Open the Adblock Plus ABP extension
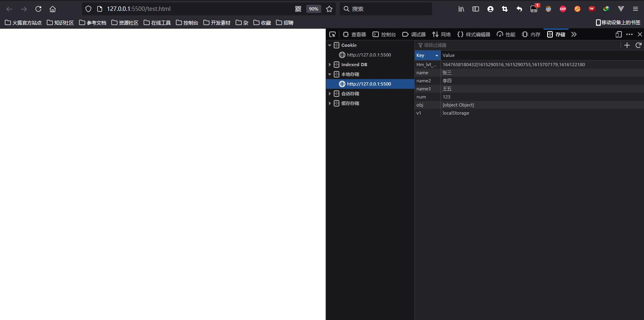The image size is (644, 320). point(563,9)
